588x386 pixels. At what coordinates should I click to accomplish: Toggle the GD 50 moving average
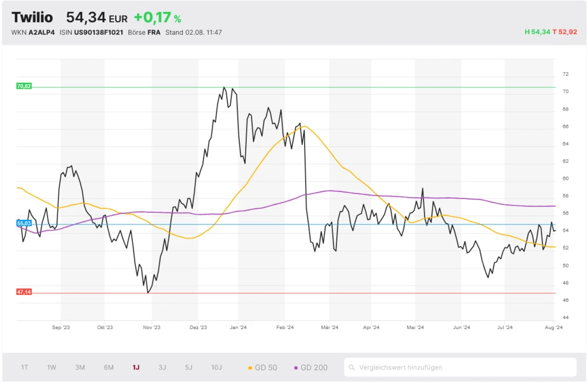[262, 368]
